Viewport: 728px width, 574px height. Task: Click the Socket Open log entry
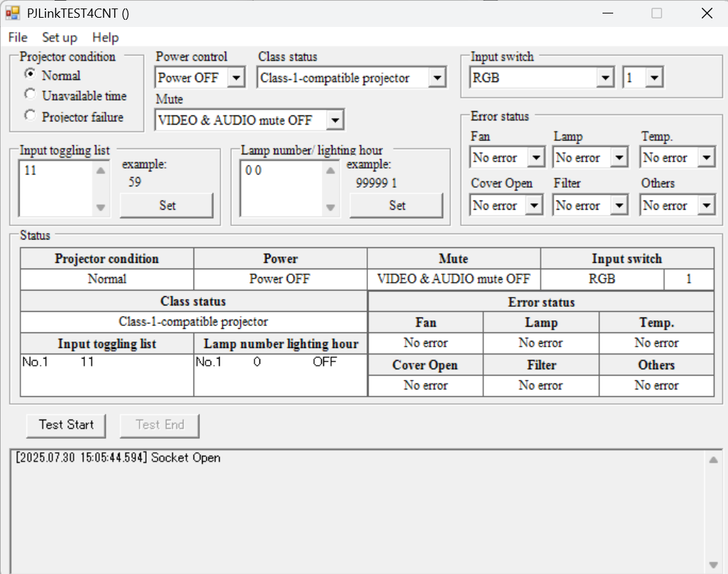[118, 458]
